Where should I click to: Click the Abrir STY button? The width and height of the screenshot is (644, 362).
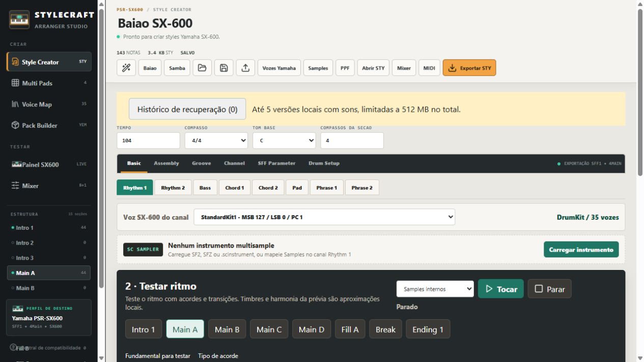(373, 68)
